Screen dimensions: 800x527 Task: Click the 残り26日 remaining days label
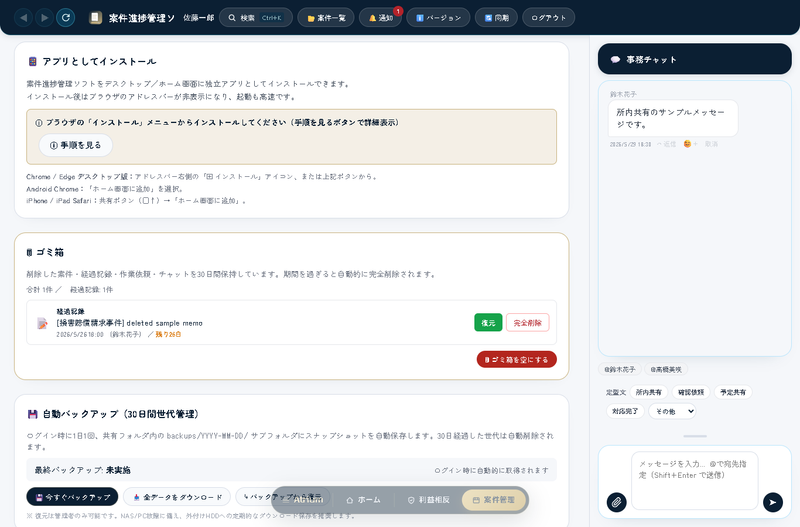[168, 335]
